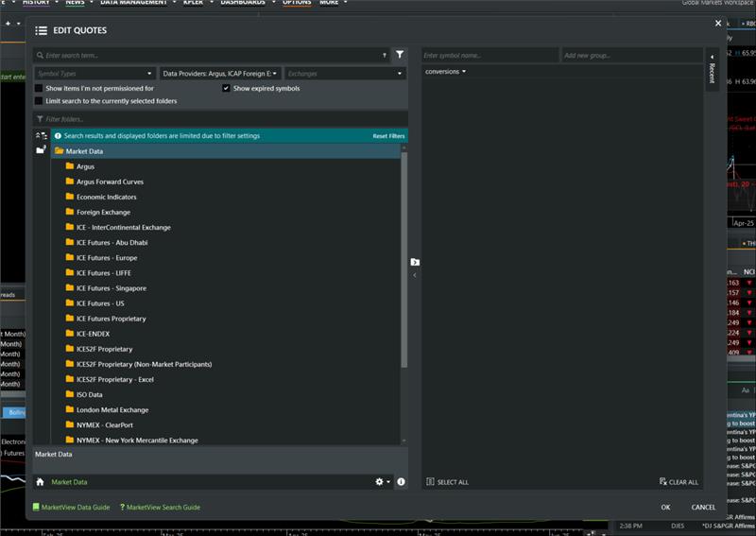
Task: Select ICE Futures - Europe folder
Action: pyautogui.click(x=107, y=258)
